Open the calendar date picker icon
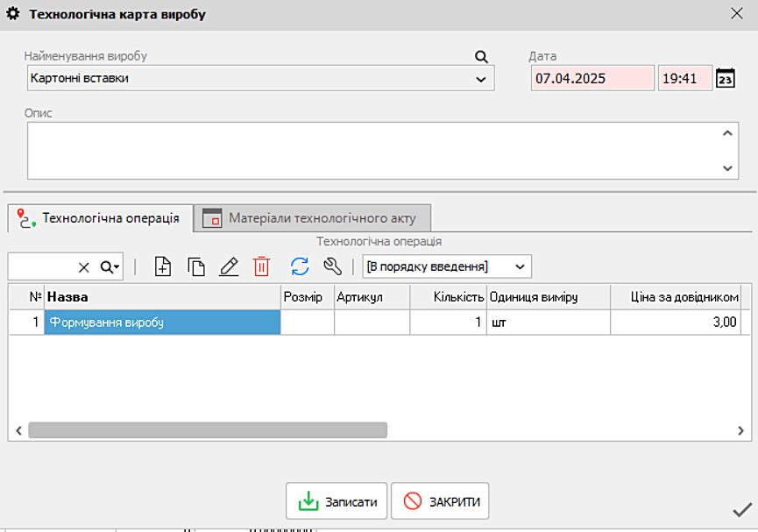The image size is (758, 532). point(726,78)
